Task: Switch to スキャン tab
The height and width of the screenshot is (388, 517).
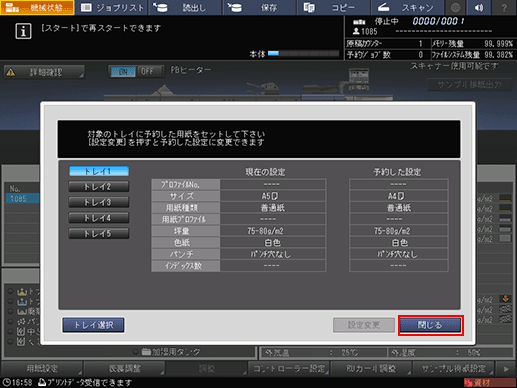Action: click(x=407, y=7)
